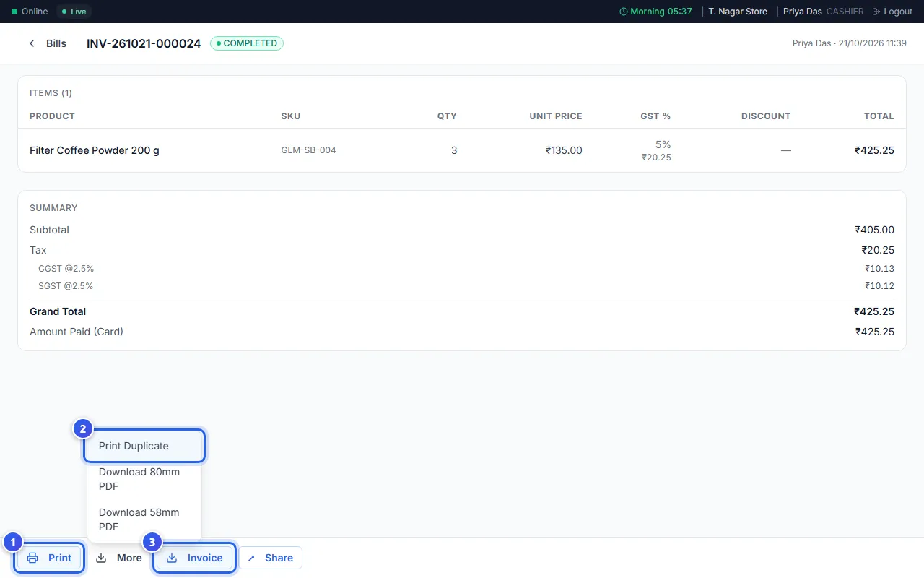Click the T. Nagar Store label
The height and width of the screenshot is (578, 924).
click(x=738, y=12)
